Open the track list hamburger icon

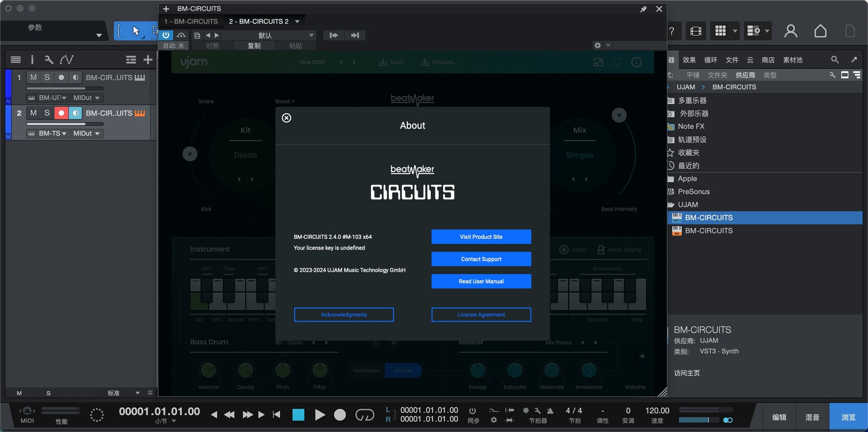click(x=16, y=60)
